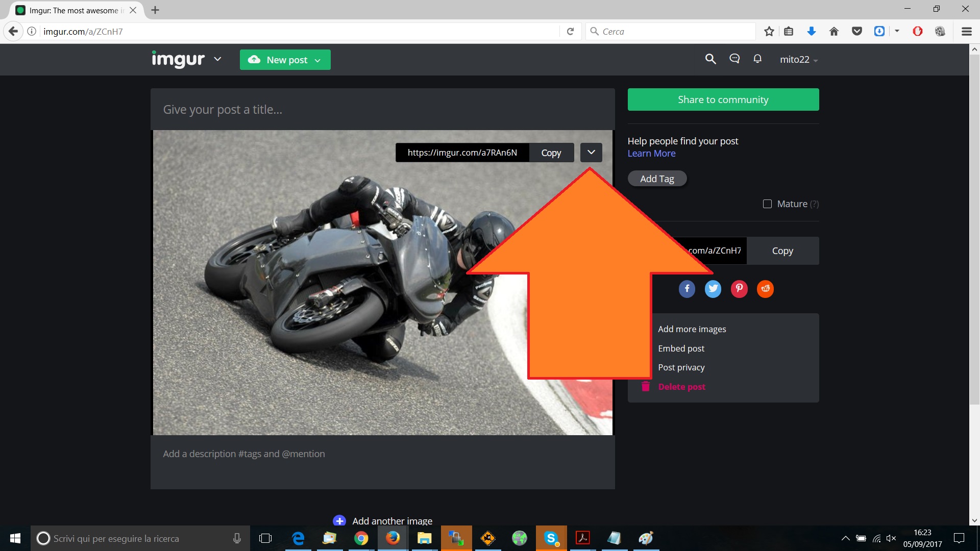Open the messages chat bubble icon
This screenshot has height=551, width=980.
click(734, 59)
